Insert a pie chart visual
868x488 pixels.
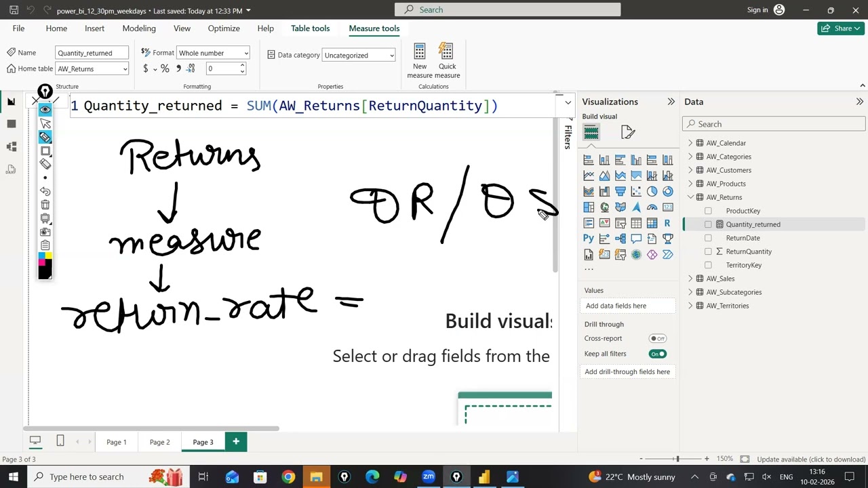coord(652,191)
